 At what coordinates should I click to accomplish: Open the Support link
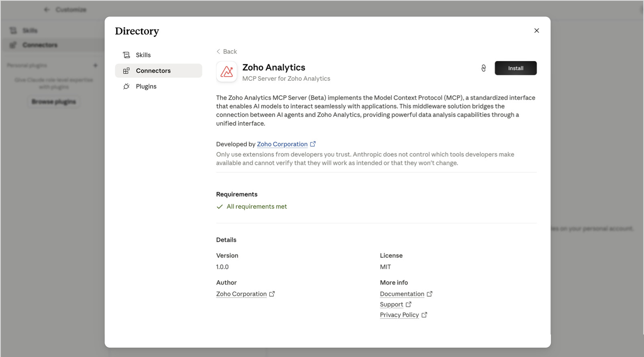pos(391,304)
